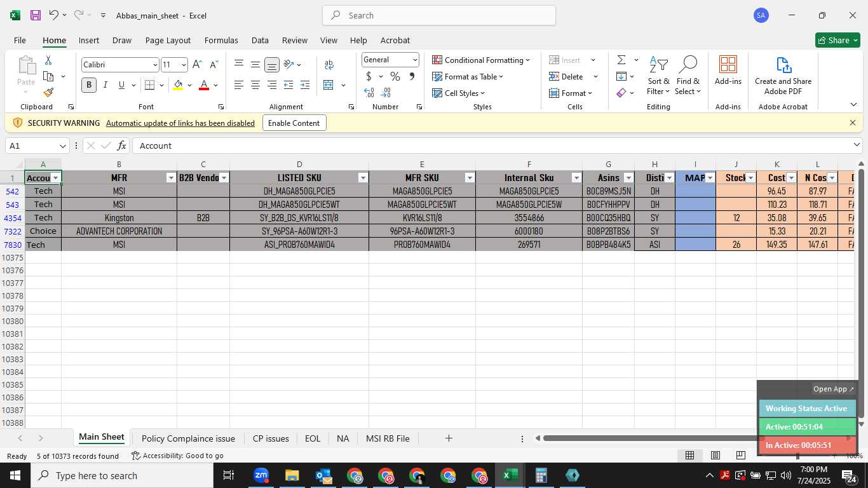Image resolution: width=868 pixels, height=488 pixels.
Task: Open Zoom app on taskbar
Action: pos(261,475)
